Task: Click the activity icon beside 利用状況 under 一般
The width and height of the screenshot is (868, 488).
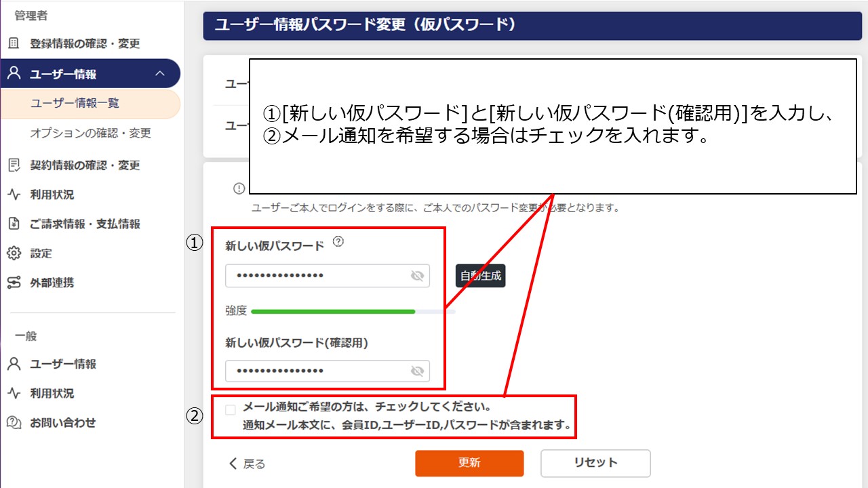Action: 14,394
